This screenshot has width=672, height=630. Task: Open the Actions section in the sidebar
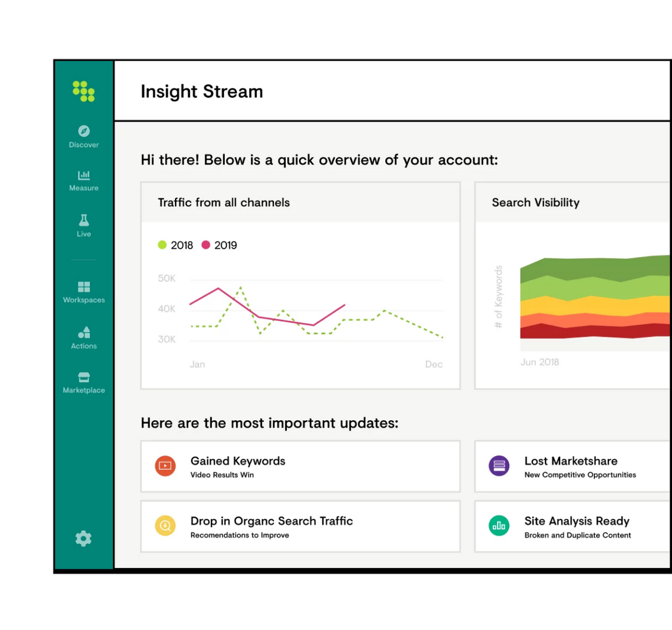point(83,338)
